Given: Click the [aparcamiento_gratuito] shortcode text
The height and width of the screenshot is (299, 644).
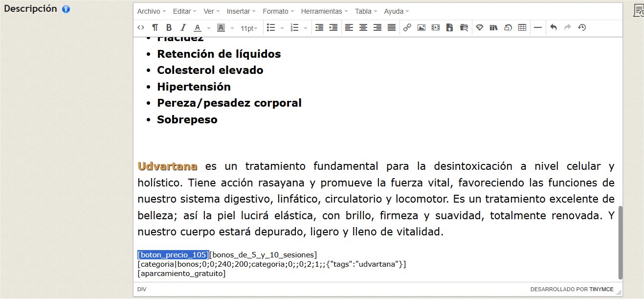Looking at the screenshot, I should (181, 274).
